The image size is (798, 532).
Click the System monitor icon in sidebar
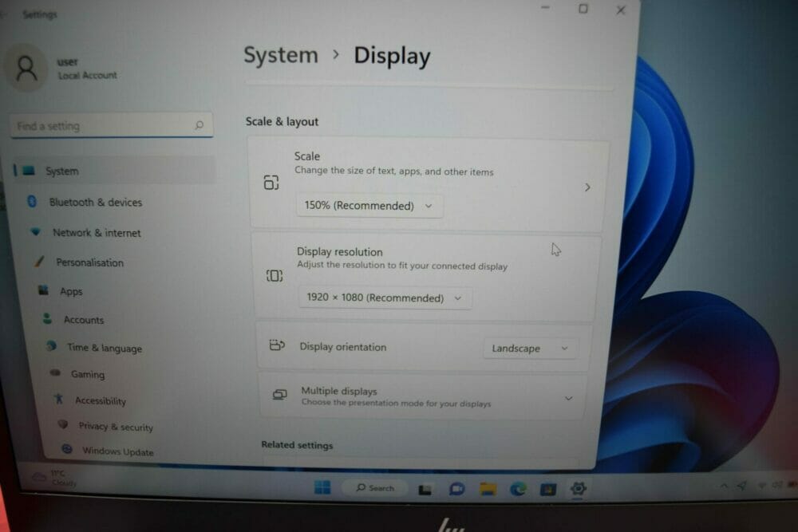[29, 171]
